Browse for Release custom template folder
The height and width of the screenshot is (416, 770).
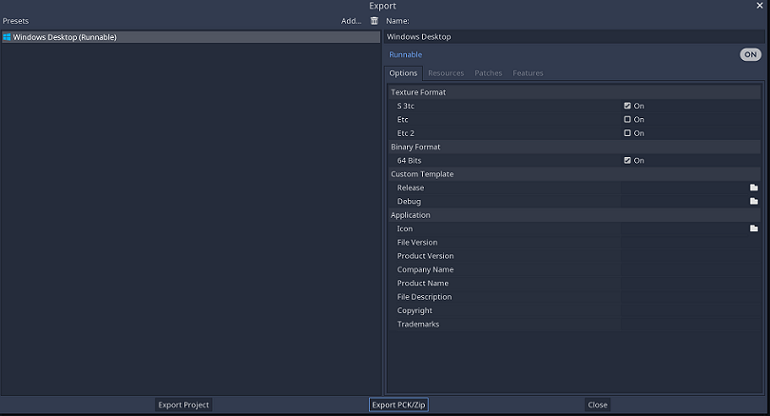click(x=754, y=188)
